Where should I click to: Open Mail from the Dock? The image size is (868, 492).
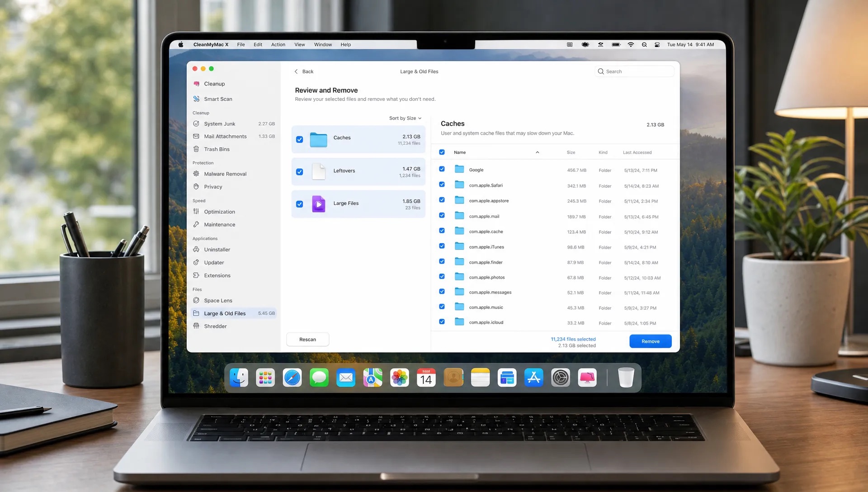pyautogui.click(x=346, y=378)
